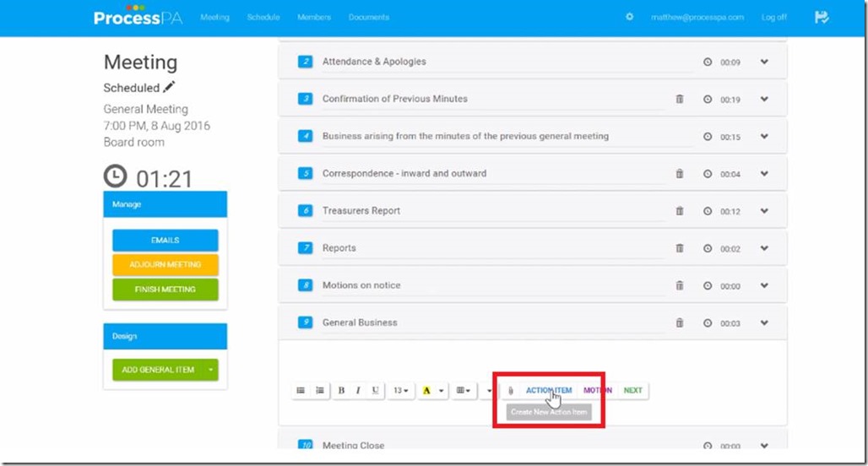Image resolution: width=868 pixels, height=466 pixels.
Task: Toggle underline formatting
Action: click(x=375, y=391)
